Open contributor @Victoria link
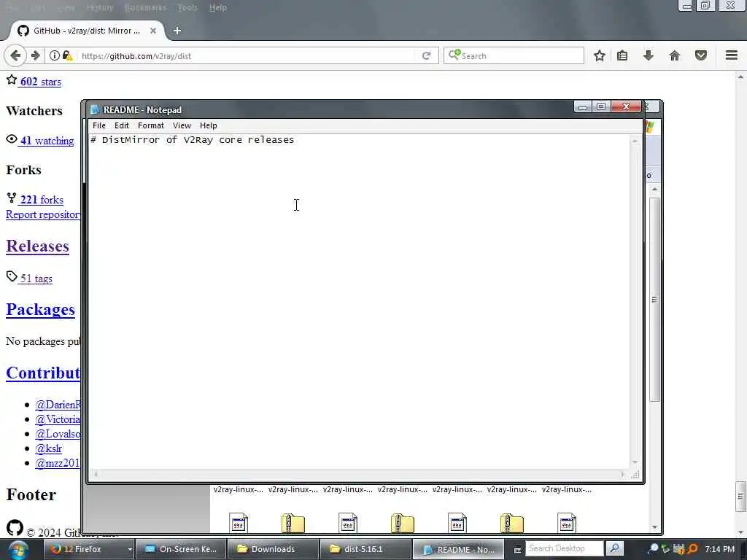The width and height of the screenshot is (747, 560). tap(58, 419)
